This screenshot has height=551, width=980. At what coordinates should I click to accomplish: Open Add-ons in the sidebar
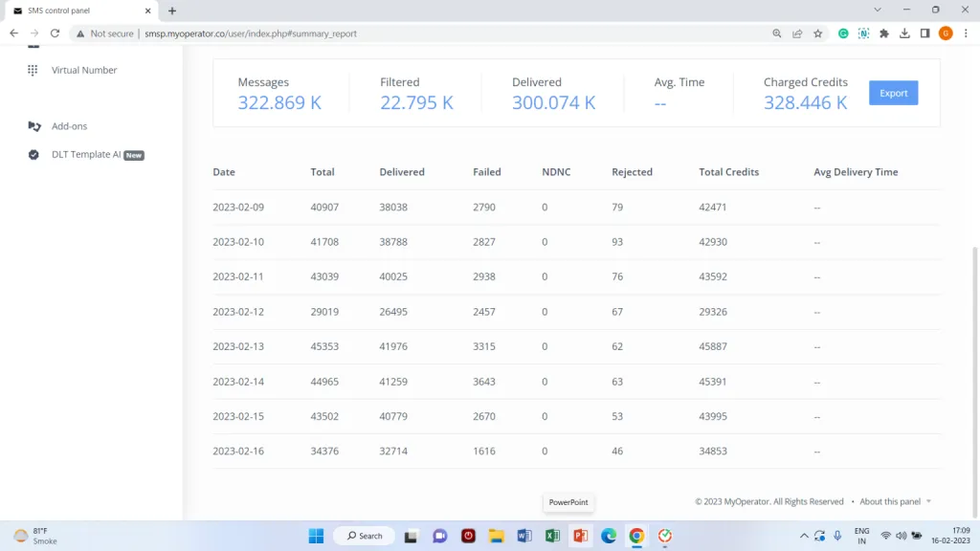(69, 126)
